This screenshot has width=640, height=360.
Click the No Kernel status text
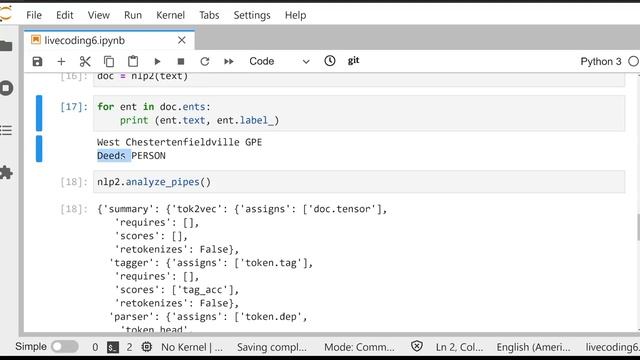[192, 347]
